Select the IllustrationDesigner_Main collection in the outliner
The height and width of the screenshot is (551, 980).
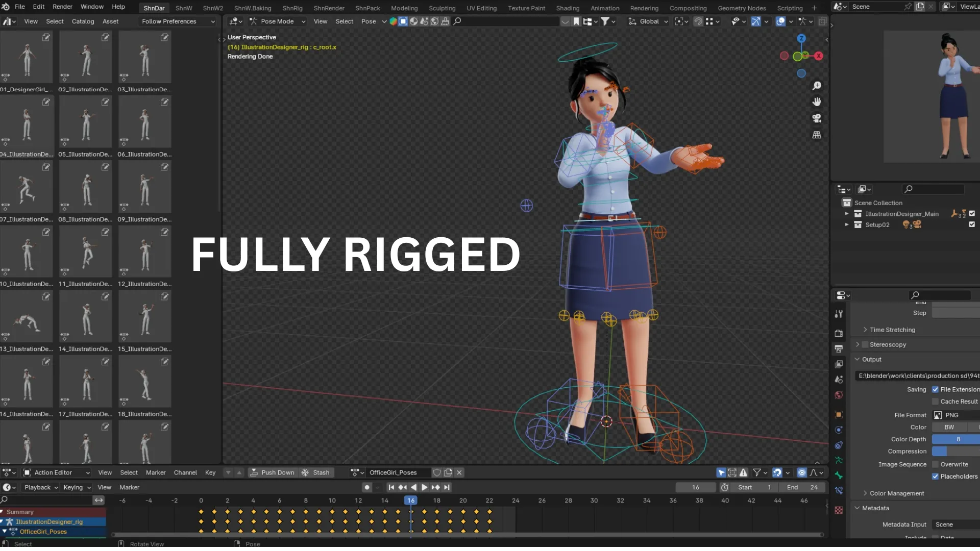point(901,214)
